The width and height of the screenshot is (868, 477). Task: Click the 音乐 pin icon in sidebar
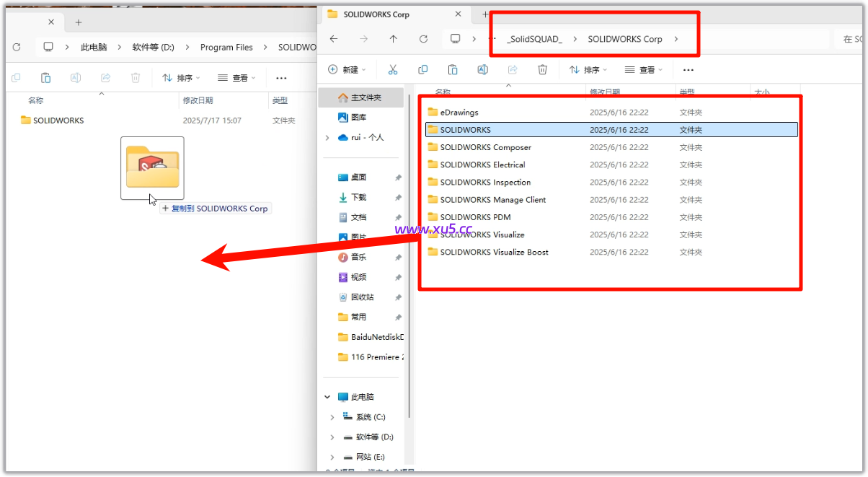pyautogui.click(x=398, y=256)
